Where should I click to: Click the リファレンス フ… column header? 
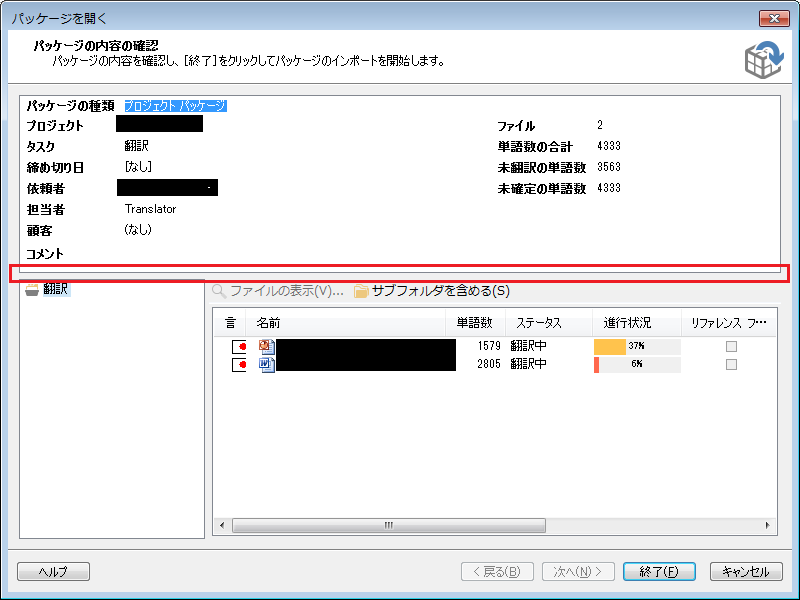[729, 323]
